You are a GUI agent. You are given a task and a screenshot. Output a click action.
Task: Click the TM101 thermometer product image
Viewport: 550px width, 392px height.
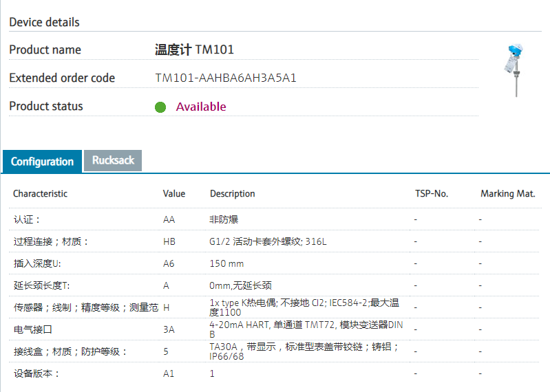[514, 70]
